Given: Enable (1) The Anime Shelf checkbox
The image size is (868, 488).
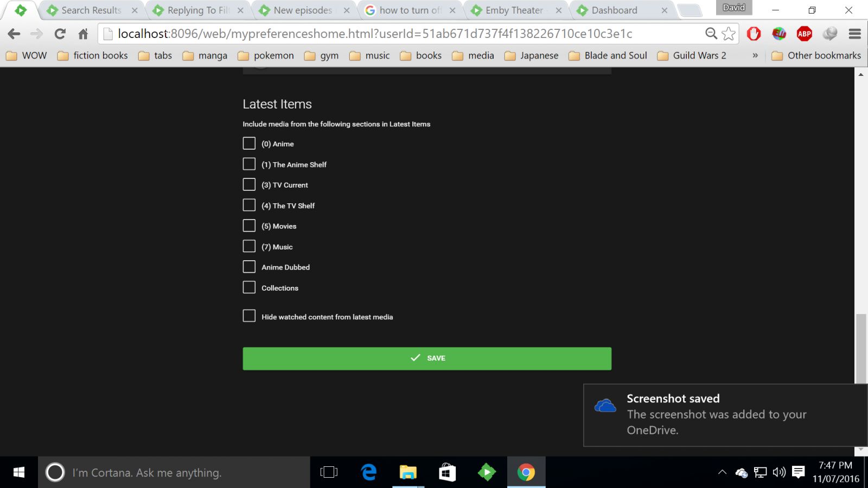Looking at the screenshot, I should coord(249,164).
